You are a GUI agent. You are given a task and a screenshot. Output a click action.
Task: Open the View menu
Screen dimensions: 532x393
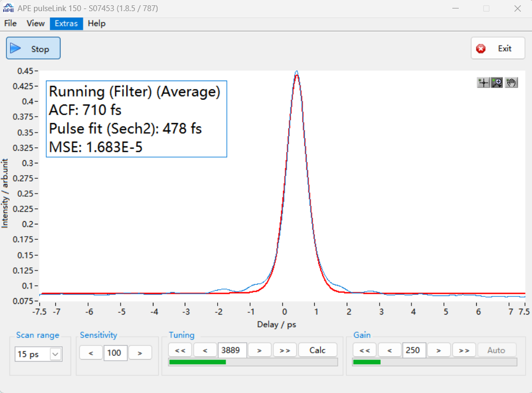(x=36, y=23)
